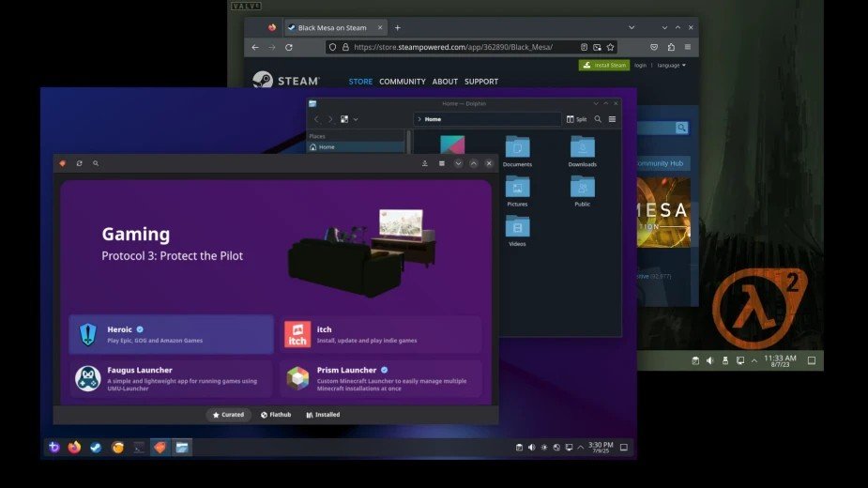
Task: Switch to the Installed tab
Action: click(x=324, y=414)
